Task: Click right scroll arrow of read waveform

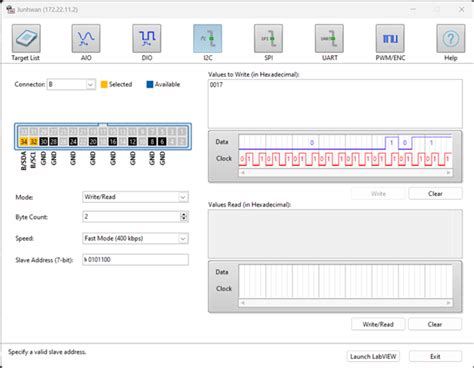Action: point(449,303)
